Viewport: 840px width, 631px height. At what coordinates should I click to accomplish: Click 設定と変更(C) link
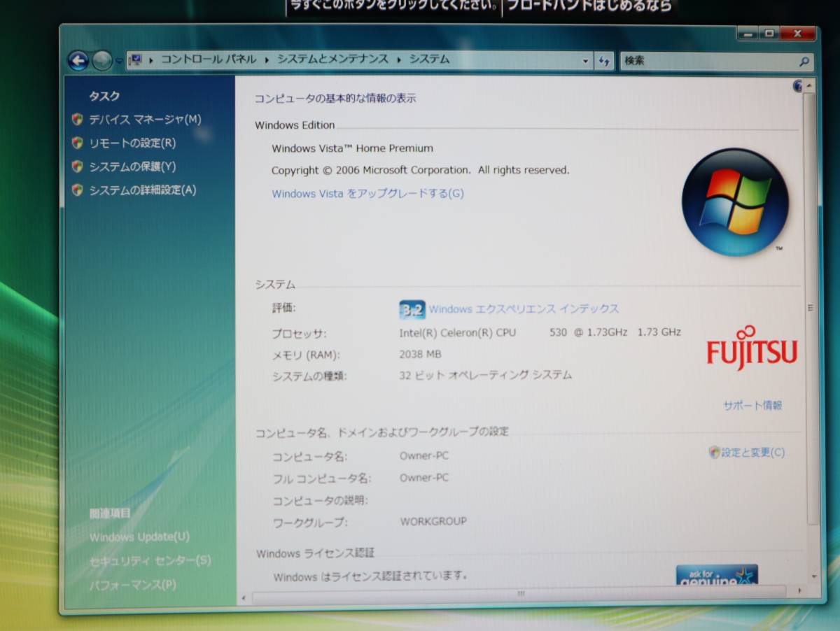tap(753, 453)
